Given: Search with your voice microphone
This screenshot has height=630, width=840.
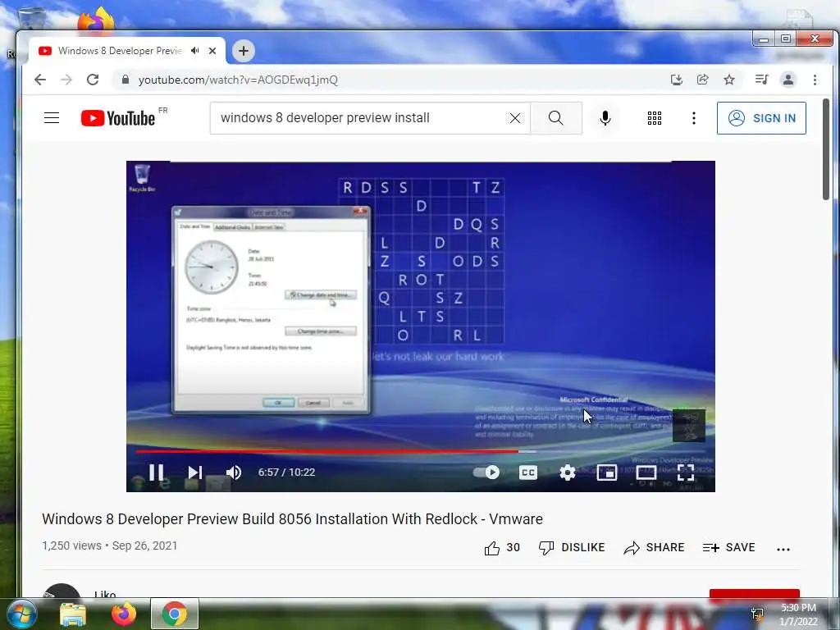Looking at the screenshot, I should coord(605,118).
